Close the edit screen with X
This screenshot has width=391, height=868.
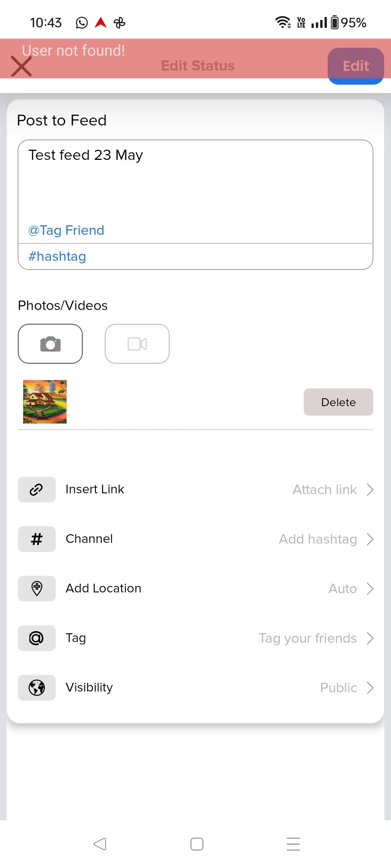pos(21,66)
